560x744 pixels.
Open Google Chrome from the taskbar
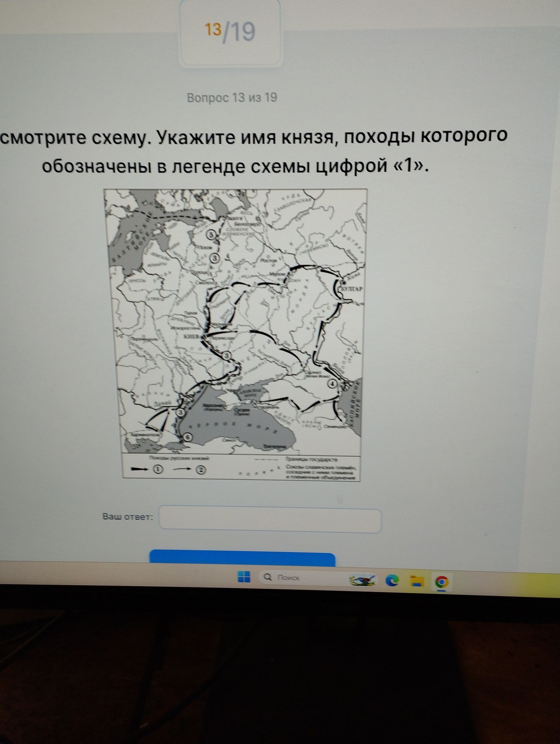pos(442,582)
